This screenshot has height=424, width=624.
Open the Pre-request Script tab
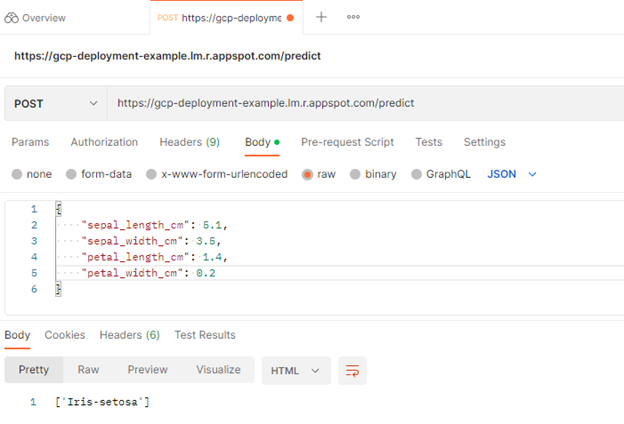coord(347,142)
